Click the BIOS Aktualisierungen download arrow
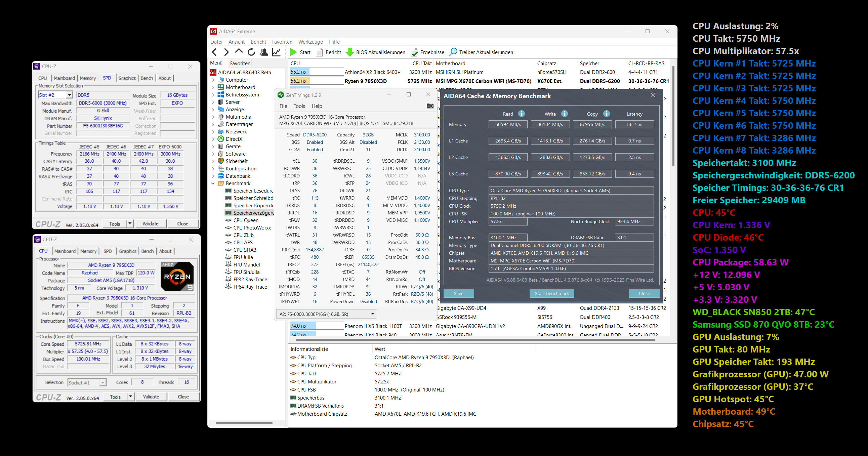This screenshot has width=868, height=456. 350,52
